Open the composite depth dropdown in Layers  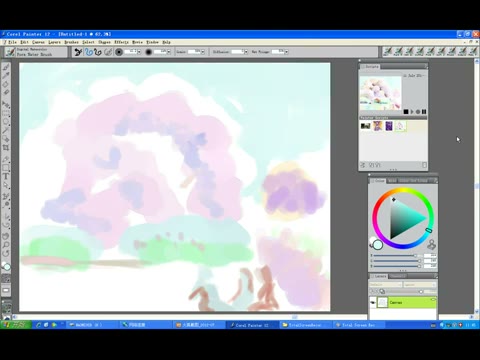point(420,285)
